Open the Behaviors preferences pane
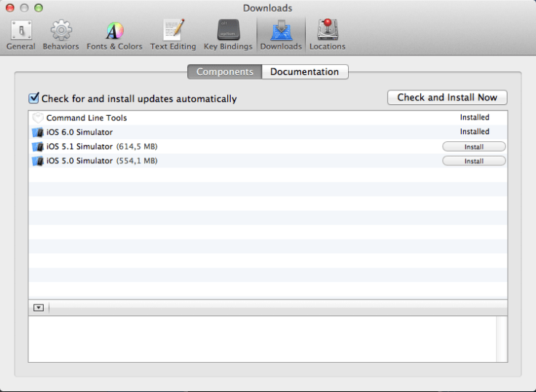The height and width of the screenshot is (392, 536). (60, 35)
